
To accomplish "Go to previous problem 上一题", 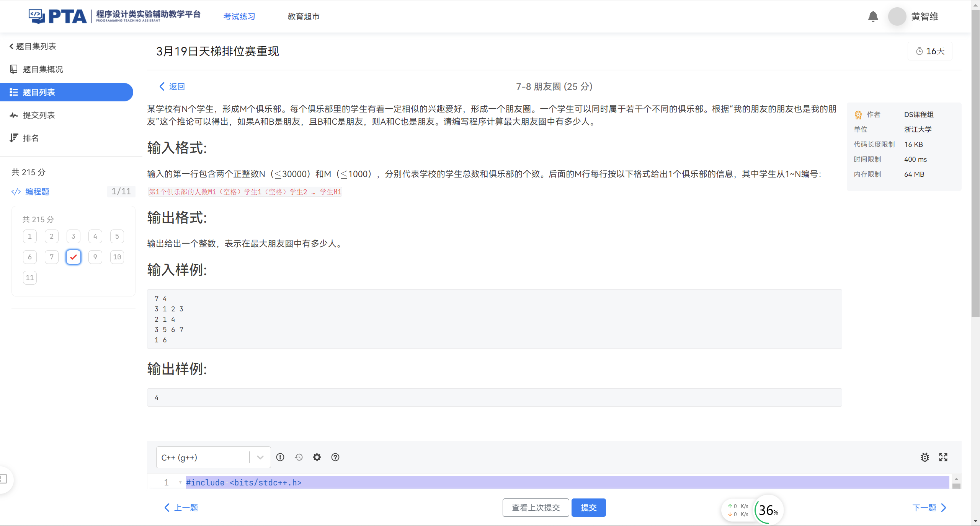I will 181,508.
